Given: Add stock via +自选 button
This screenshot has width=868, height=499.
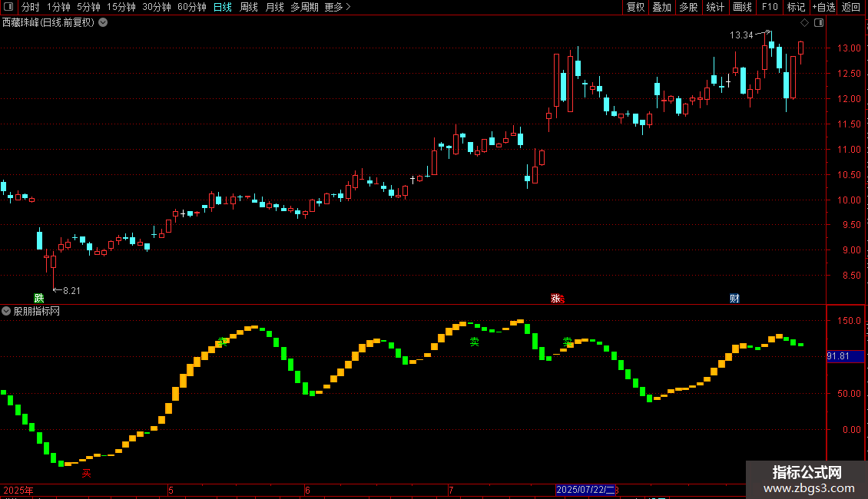Looking at the screenshot, I should (x=823, y=7).
